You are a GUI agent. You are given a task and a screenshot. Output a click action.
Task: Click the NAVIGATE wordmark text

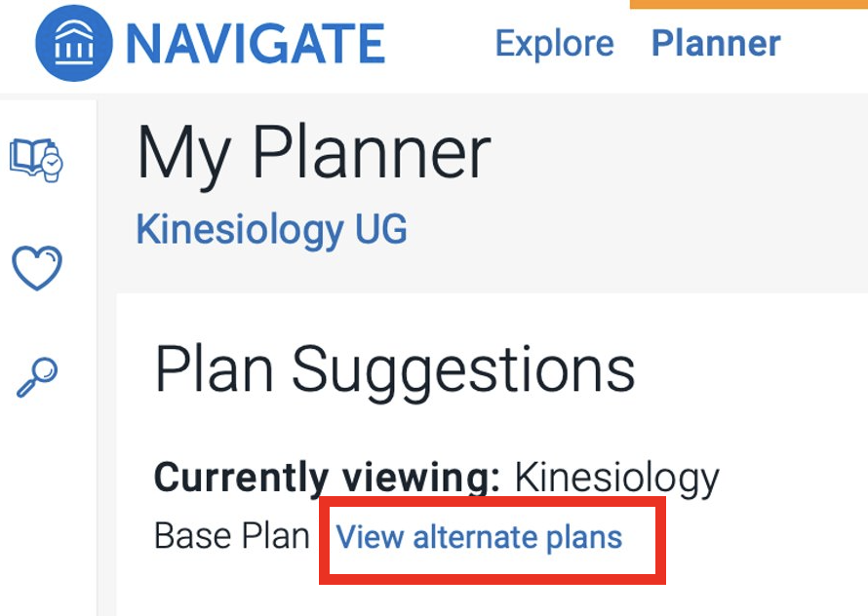255,44
